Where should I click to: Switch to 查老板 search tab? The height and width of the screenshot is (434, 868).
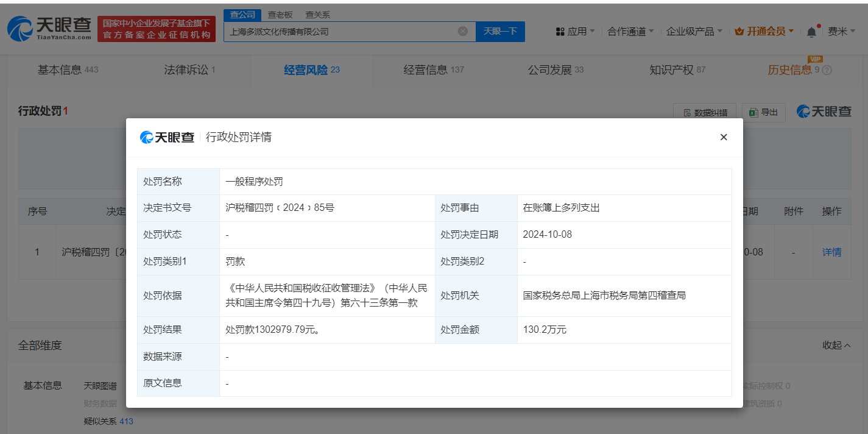tap(280, 15)
